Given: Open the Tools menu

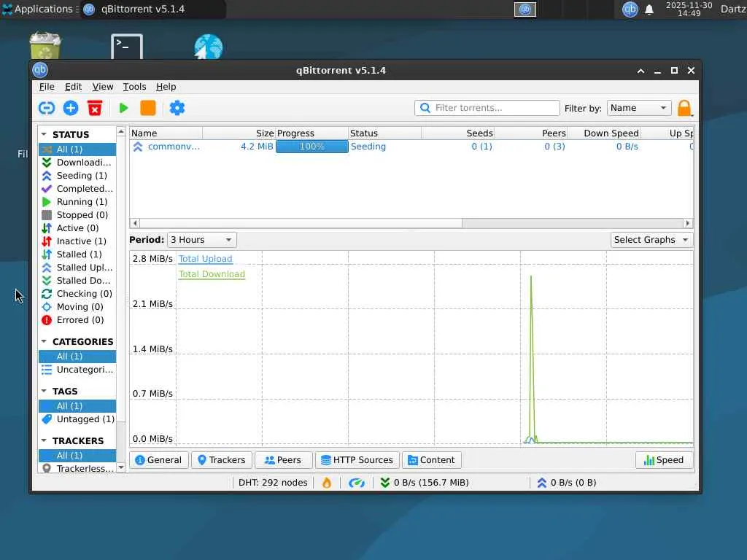Looking at the screenshot, I should pos(134,87).
